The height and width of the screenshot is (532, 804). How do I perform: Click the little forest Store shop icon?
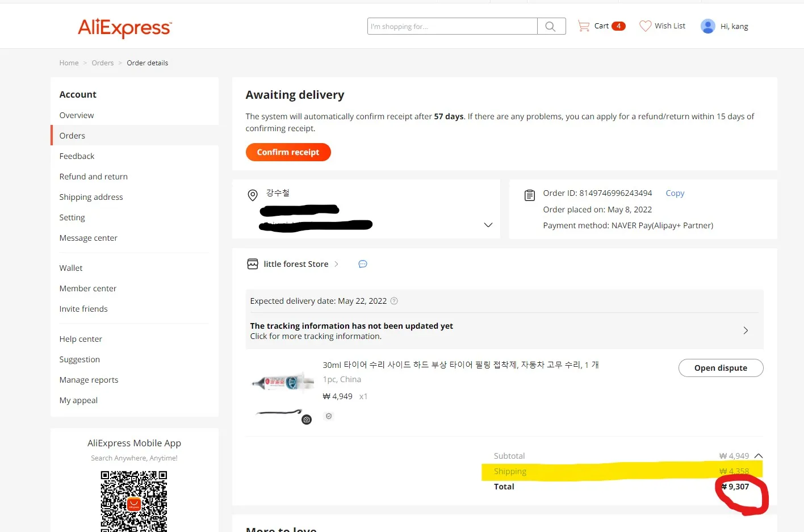click(253, 264)
